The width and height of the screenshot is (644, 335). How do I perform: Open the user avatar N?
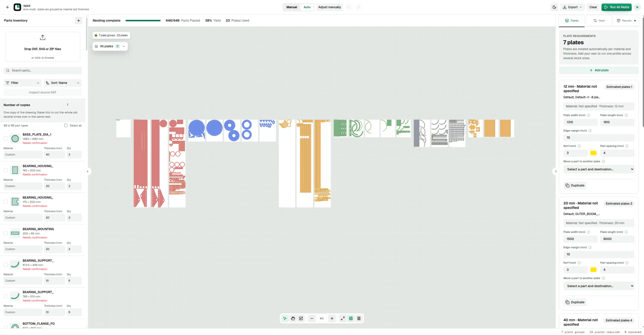(x=637, y=7)
